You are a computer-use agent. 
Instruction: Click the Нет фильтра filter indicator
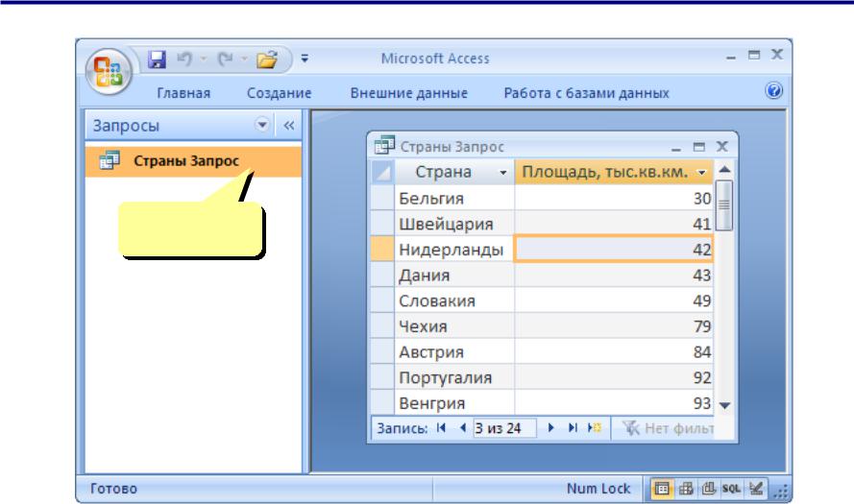668,428
